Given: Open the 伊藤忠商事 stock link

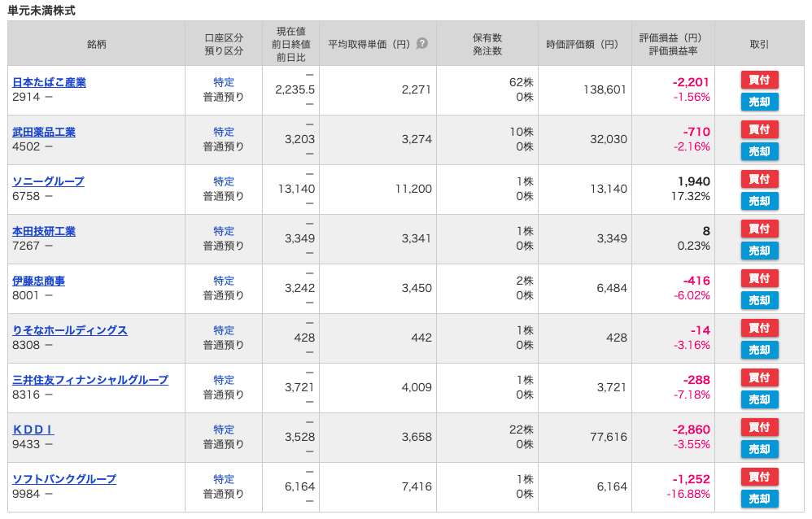Looking at the screenshot, I should coord(39,281).
